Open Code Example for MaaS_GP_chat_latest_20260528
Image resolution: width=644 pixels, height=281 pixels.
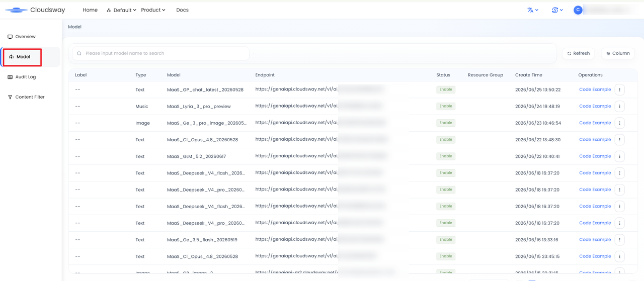point(595,89)
